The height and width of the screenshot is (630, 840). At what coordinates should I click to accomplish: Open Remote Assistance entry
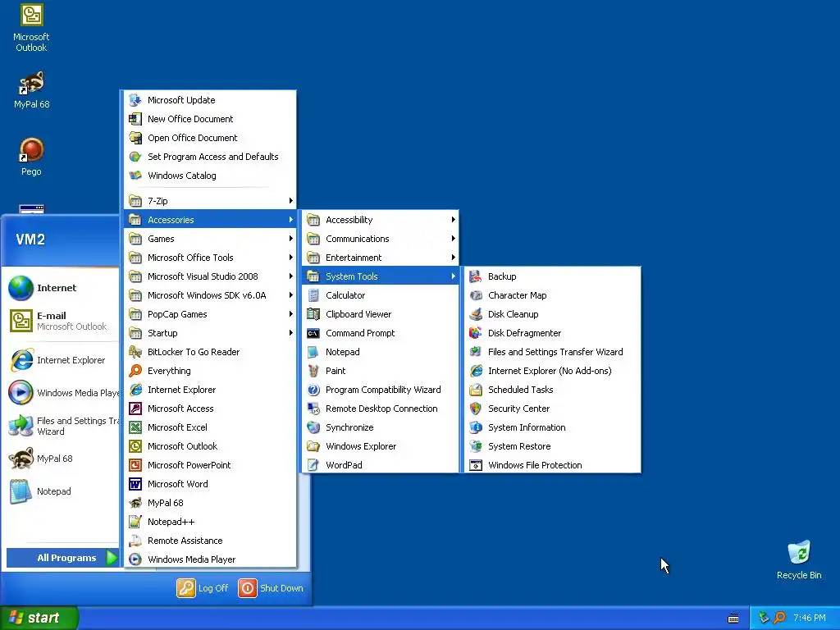pyautogui.click(x=210, y=541)
